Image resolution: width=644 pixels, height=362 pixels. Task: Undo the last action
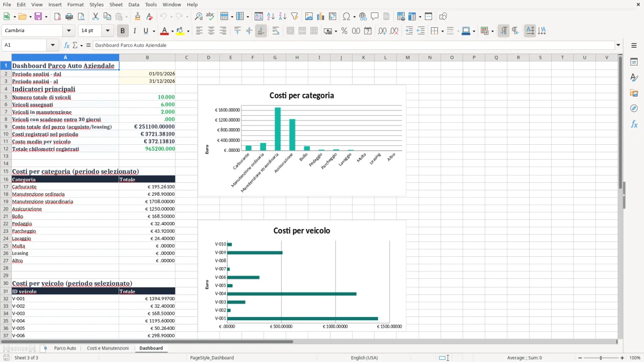point(163,17)
